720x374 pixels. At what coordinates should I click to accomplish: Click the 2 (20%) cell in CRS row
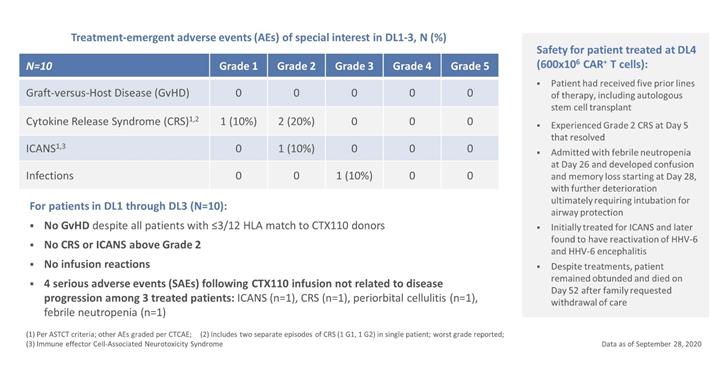296,121
